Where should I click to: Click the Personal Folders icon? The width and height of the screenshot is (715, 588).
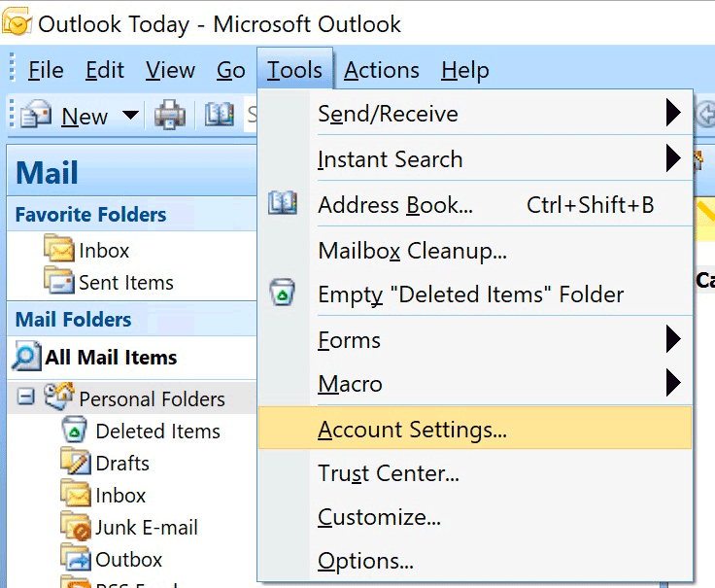click(59, 396)
